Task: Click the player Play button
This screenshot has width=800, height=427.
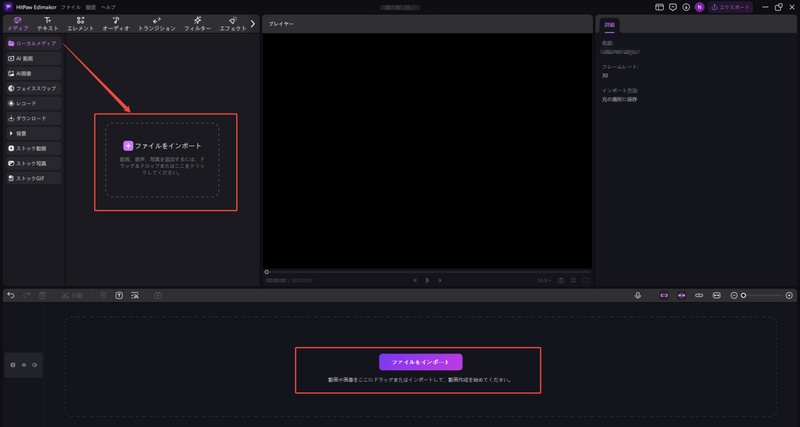Action: (428, 280)
